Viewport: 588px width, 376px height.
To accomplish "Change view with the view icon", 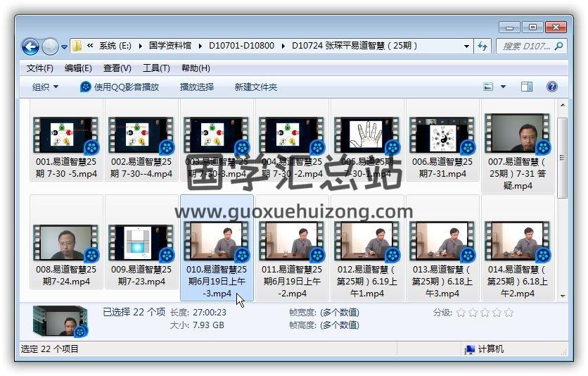I will click(488, 87).
